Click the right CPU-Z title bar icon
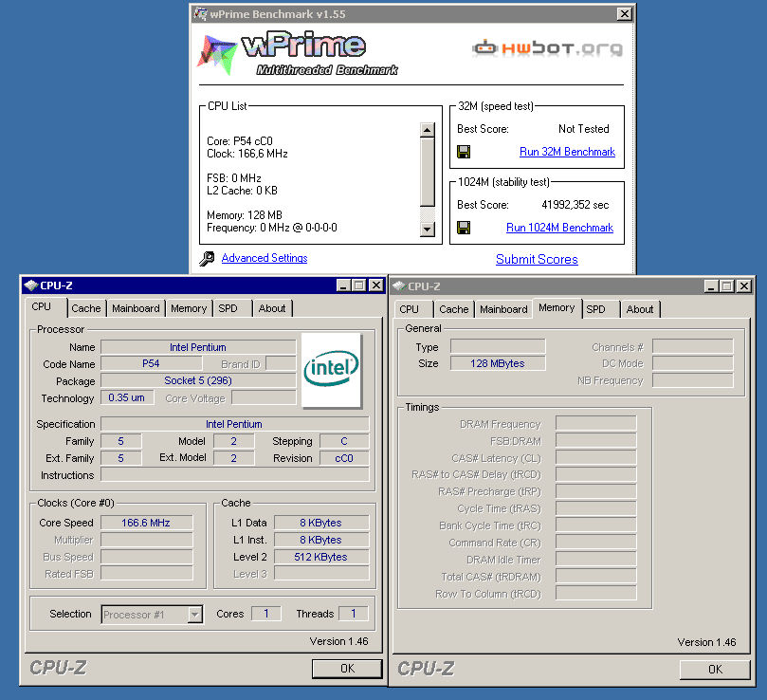The width and height of the screenshot is (767, 700). coord(399,286)
